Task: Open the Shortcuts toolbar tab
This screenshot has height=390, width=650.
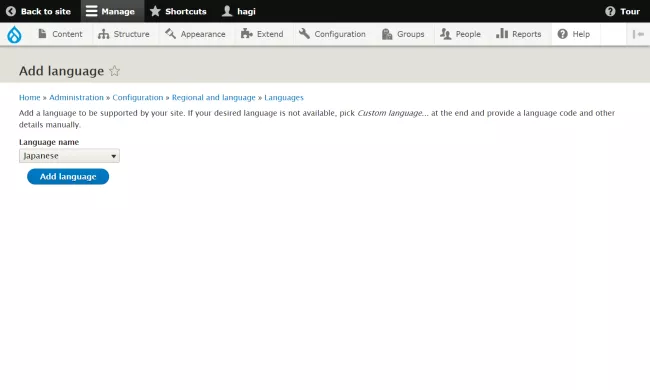Action: [x=178, y=11]
